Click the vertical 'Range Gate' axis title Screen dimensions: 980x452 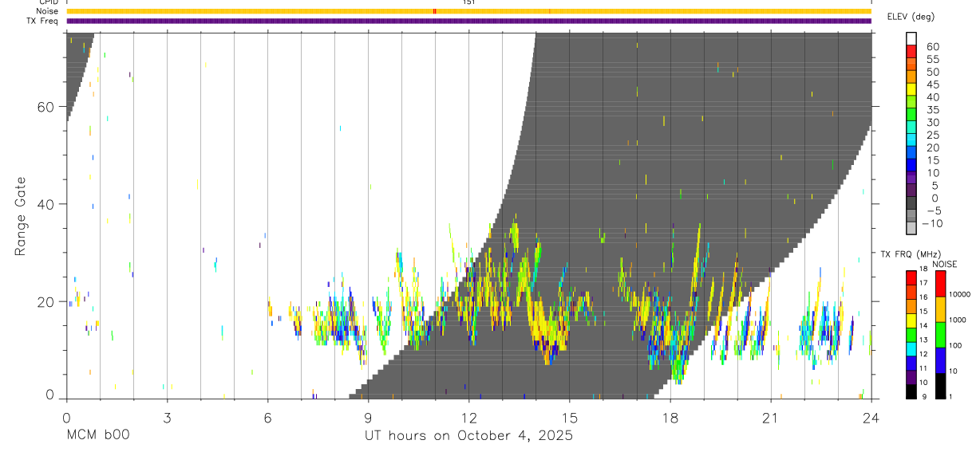click(x=21, y=217)
